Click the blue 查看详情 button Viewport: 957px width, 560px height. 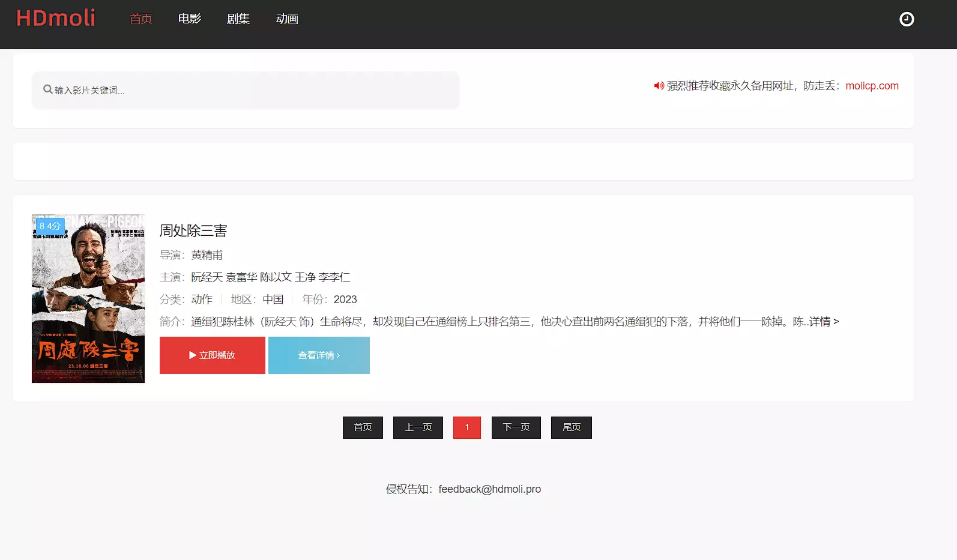click(x=319, y=355)
